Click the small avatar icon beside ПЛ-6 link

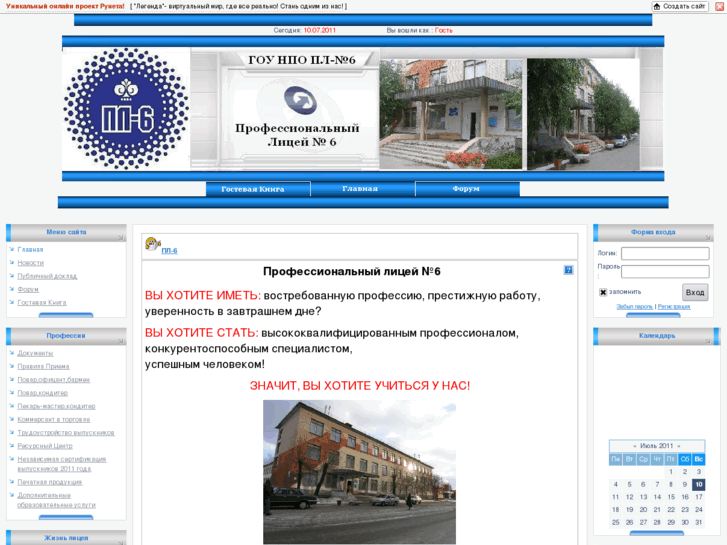pos(153,244)
